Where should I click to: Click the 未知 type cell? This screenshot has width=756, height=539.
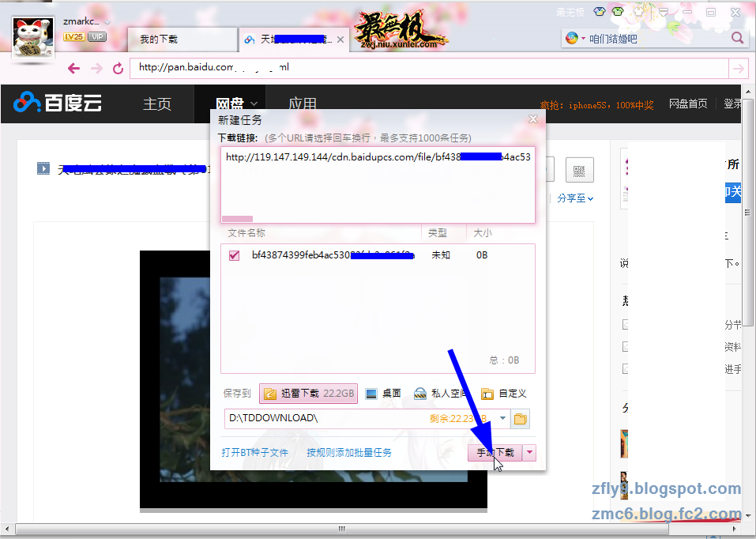[x=441, y=254]
